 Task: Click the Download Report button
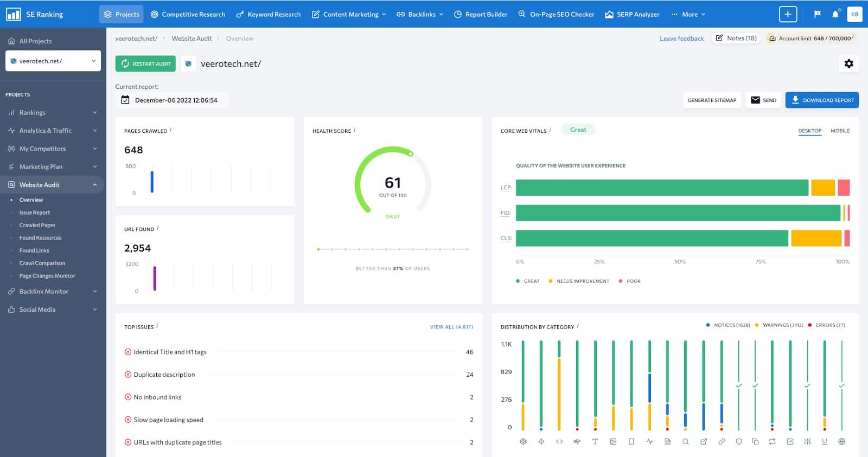click(x=822, y=100)
